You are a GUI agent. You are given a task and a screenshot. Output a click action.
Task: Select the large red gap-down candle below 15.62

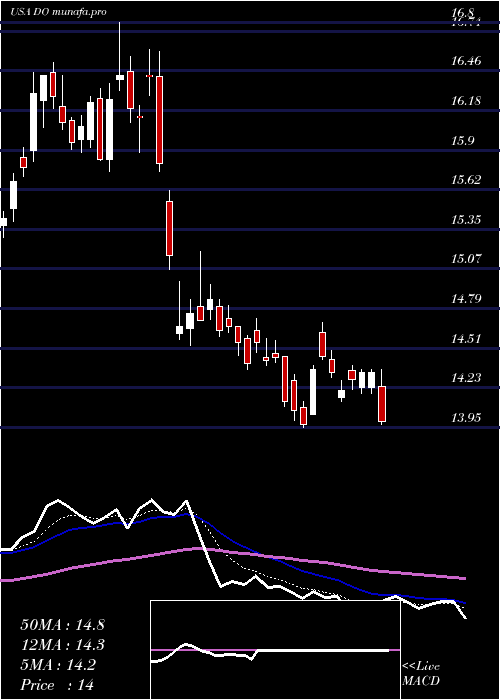(x=170, y=229)
